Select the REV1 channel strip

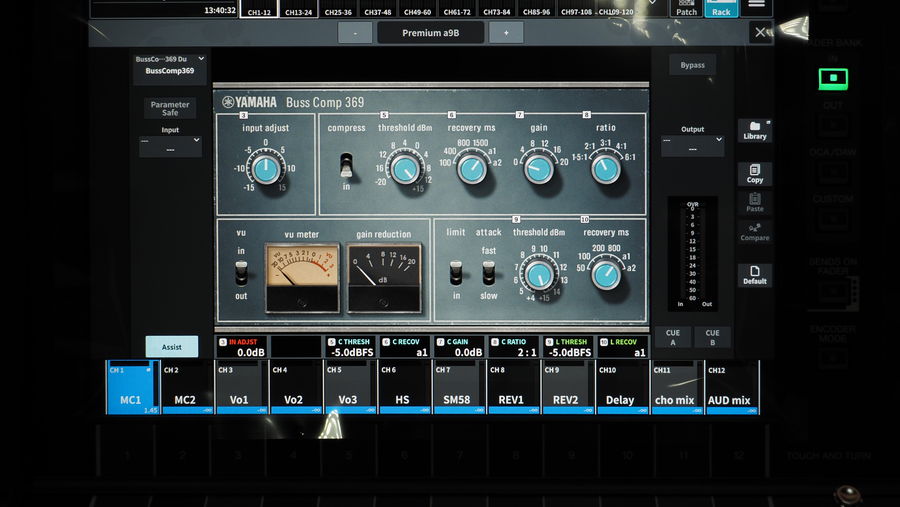tap(511, 388)
